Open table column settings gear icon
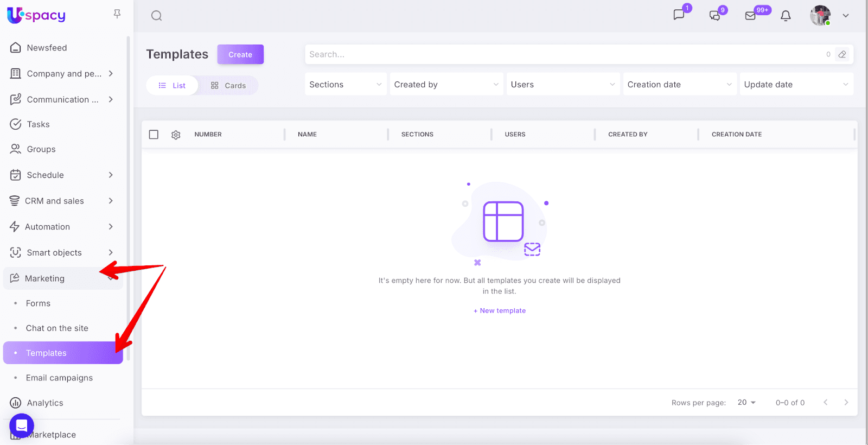868x445 pixels. (x=176, y=135)
